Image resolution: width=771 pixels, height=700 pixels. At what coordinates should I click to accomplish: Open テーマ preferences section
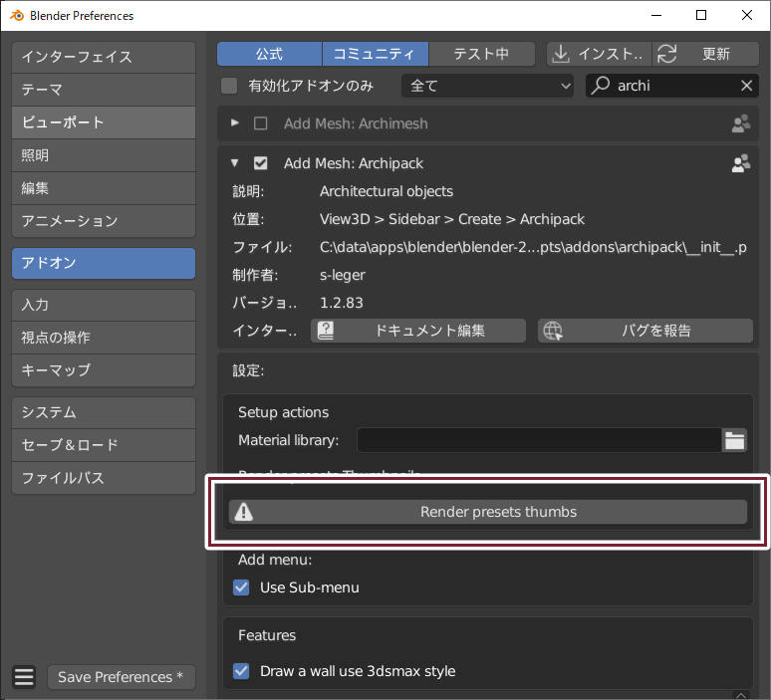[104, 90]
